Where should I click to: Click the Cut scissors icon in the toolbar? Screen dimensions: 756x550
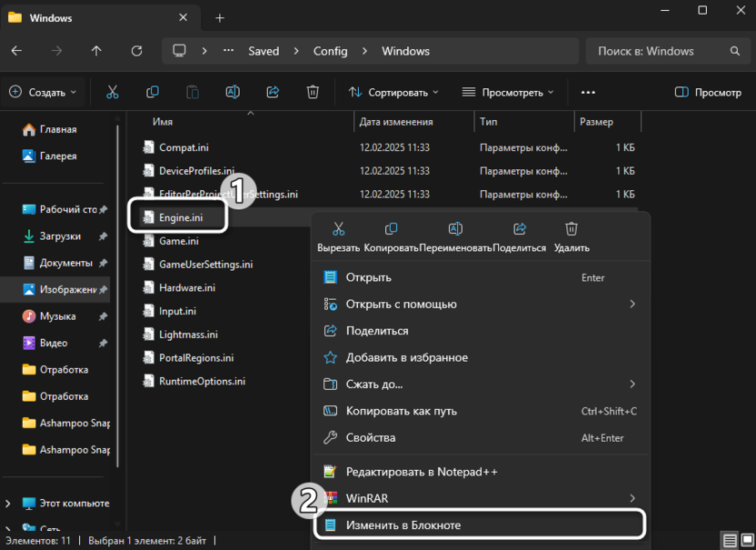coord(113,92)
